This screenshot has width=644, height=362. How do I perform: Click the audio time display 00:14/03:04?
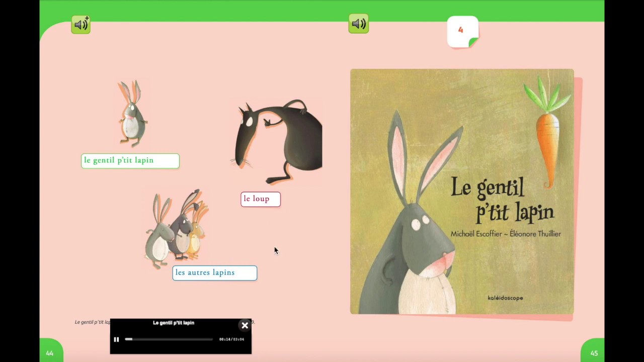coord(231,339)
